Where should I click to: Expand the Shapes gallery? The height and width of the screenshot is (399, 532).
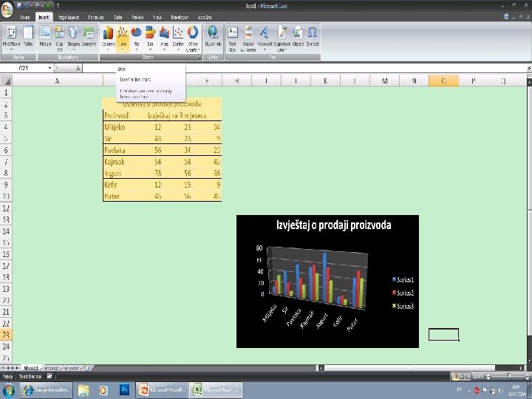[73, 38]
